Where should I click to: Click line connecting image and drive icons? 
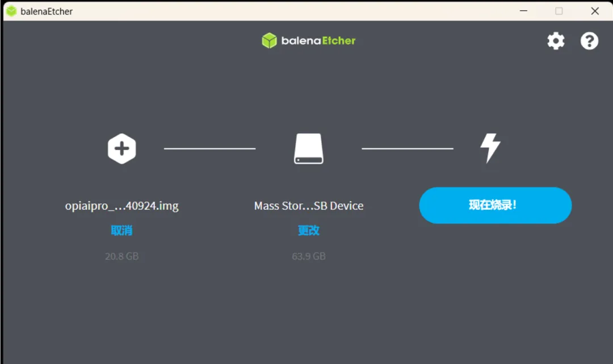209,149
